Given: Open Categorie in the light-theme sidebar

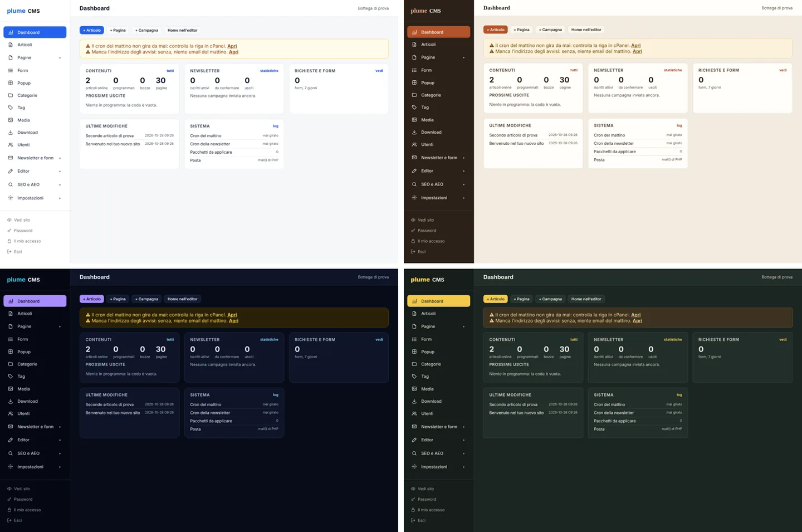Looking at the screenshot, I should (35, 95).
